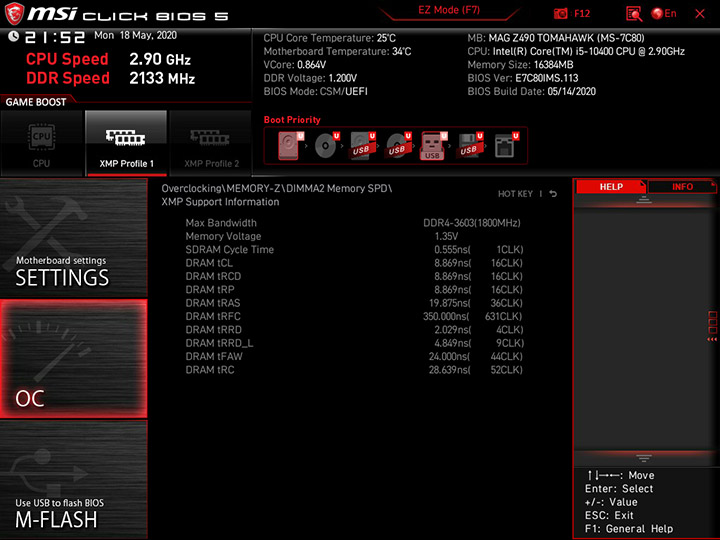
Task: Click the clock icon beside the time
Action: (x=14, y=36)
